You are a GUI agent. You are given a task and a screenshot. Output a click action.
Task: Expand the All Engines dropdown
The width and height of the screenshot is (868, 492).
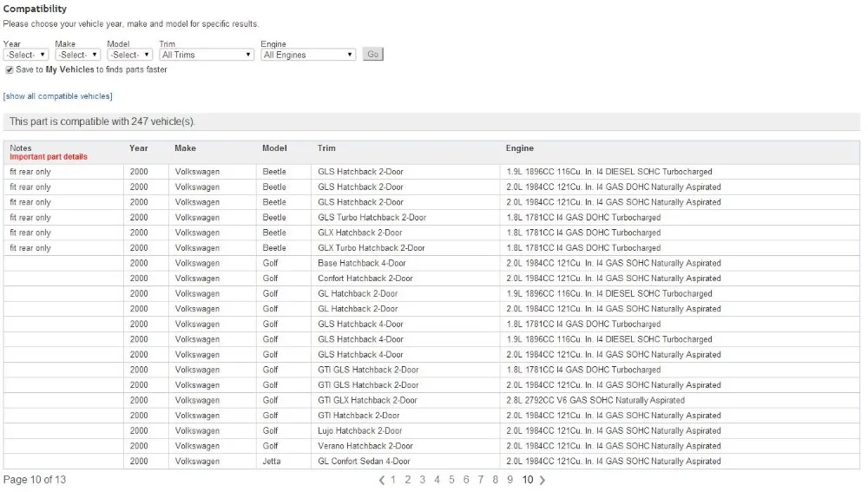pyautogui.click(x=308, y=55)
